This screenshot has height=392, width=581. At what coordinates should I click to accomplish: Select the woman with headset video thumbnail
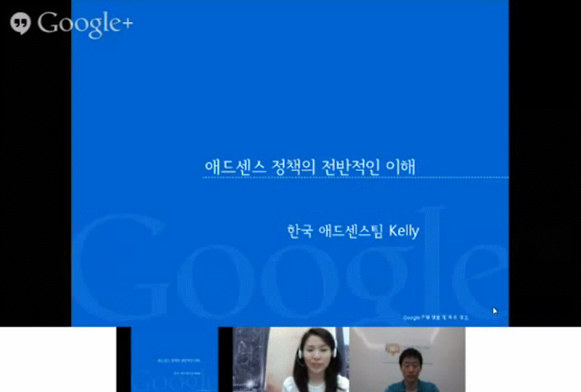[x=290, y=360]
